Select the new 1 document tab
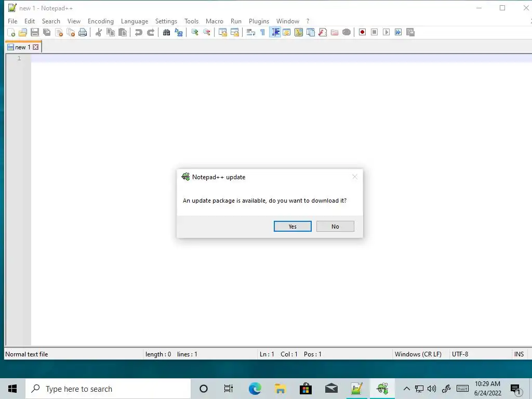This screenshot has width=532, height=399. tap(23, 47)
